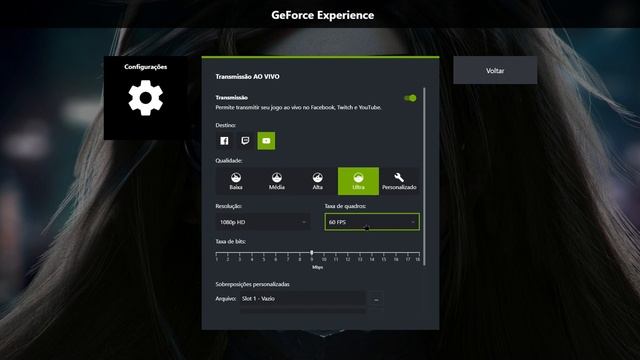The width and height of the screenshot is (640, 360).
Task: Click the GeForce Experience title
Action: (x=322, y=15)
